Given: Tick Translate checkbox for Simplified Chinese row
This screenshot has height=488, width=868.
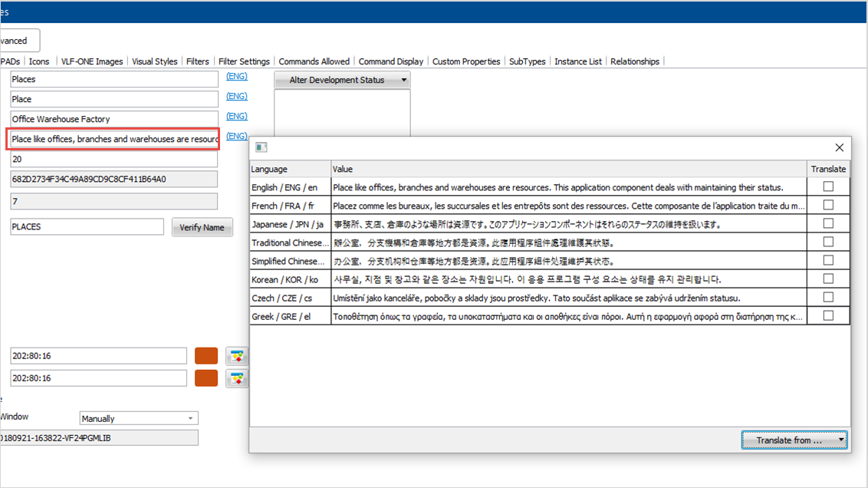Looking at the screenshot, I should tap(828, 260).
